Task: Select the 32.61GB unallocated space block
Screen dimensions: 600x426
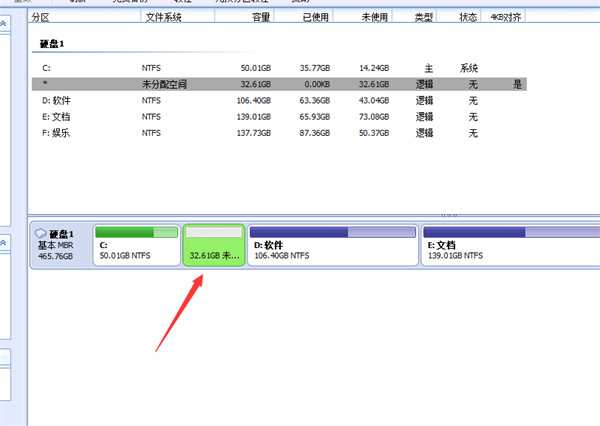Action: point(214,245)
